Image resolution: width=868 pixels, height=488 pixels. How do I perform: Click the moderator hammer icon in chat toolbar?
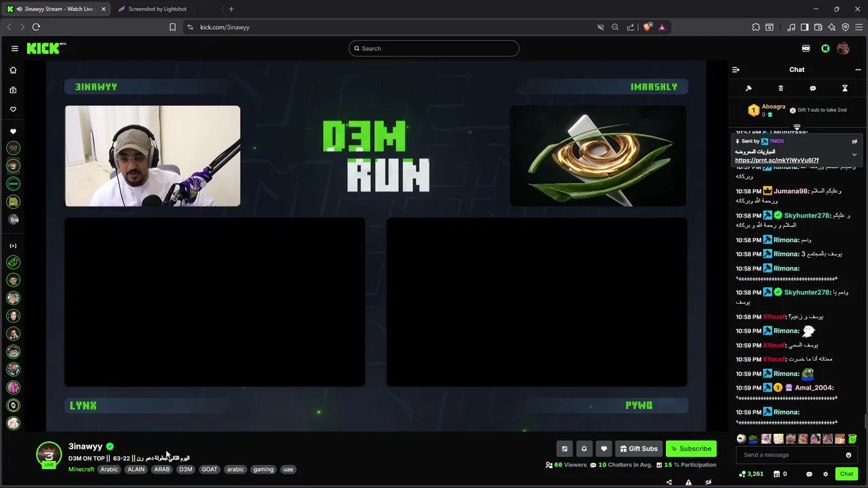coord(749,88)
